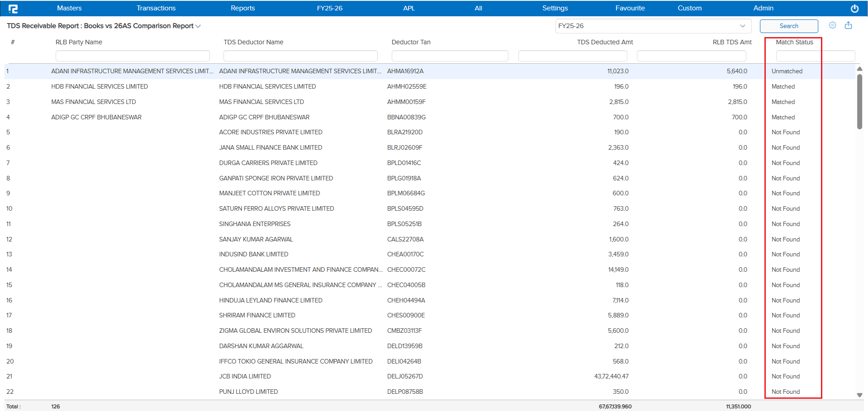Focus the TDS Deductor Name filter box
Viewport: 868px width, 411px height.
coord(300,56)
